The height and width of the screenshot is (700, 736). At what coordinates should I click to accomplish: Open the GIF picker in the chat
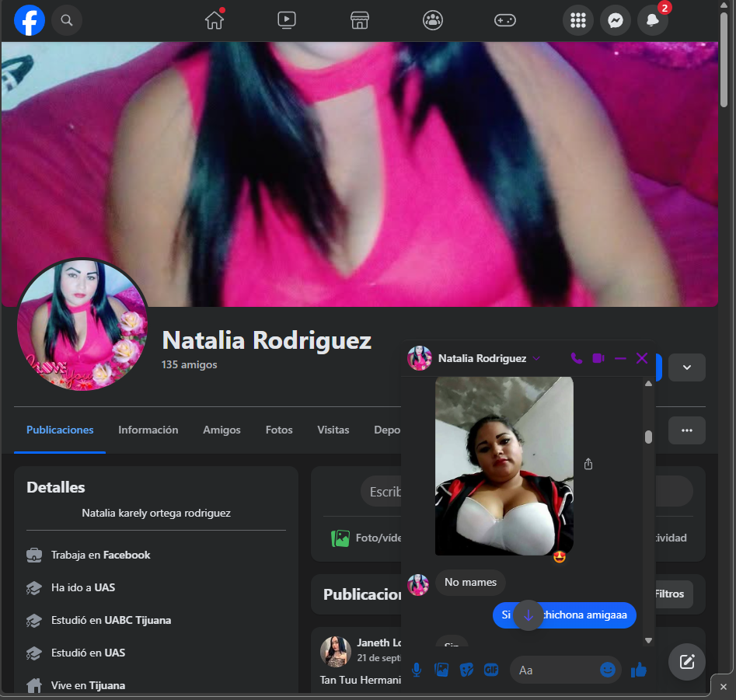coord(491,670)
